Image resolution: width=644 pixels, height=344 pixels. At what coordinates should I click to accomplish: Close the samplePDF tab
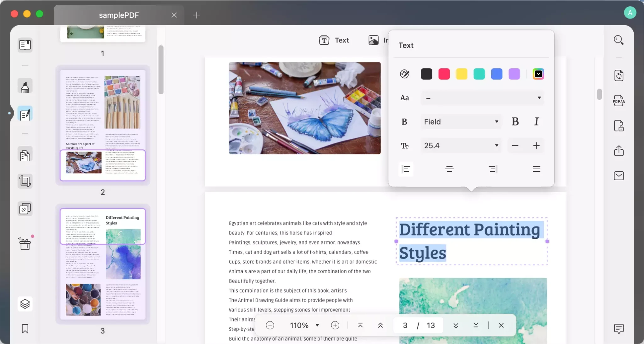(x=174, y=15)
